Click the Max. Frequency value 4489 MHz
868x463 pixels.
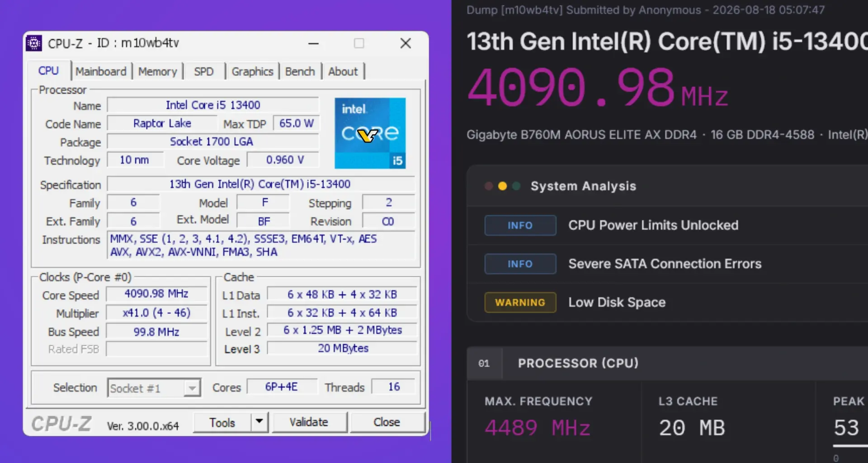(538, 428)
